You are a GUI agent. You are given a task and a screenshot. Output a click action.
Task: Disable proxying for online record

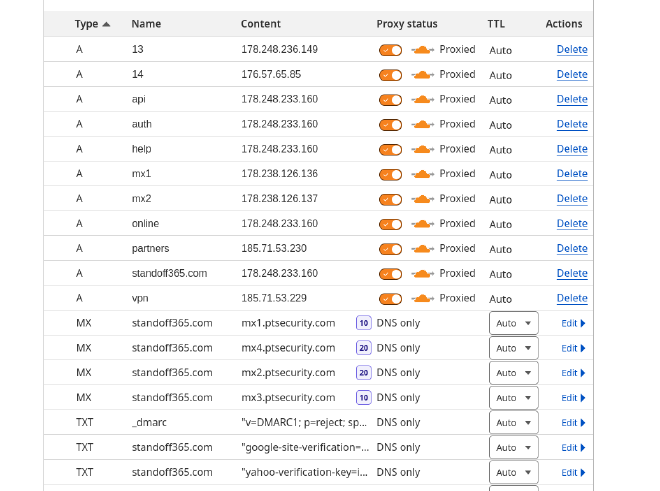click(x=390, y=224)
